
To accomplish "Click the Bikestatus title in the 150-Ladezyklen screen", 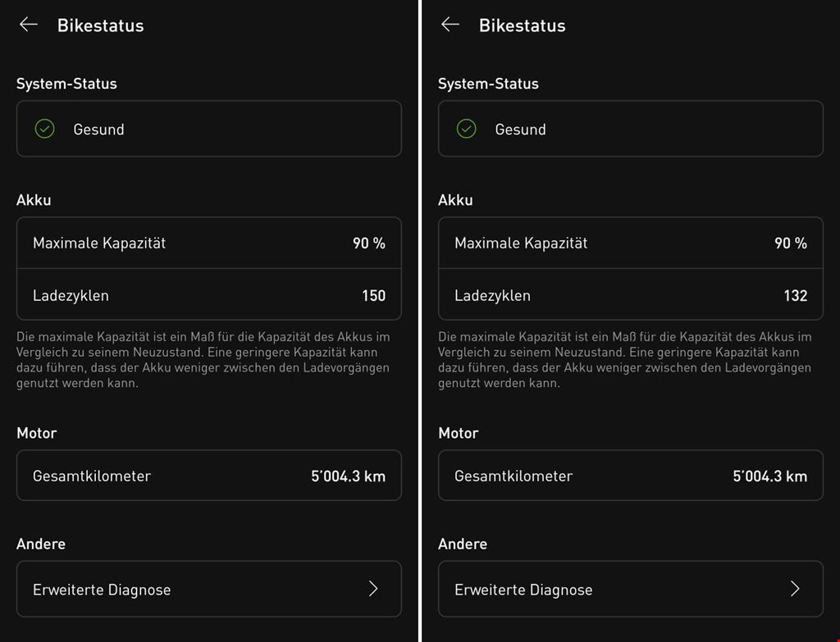I will 100,25.
